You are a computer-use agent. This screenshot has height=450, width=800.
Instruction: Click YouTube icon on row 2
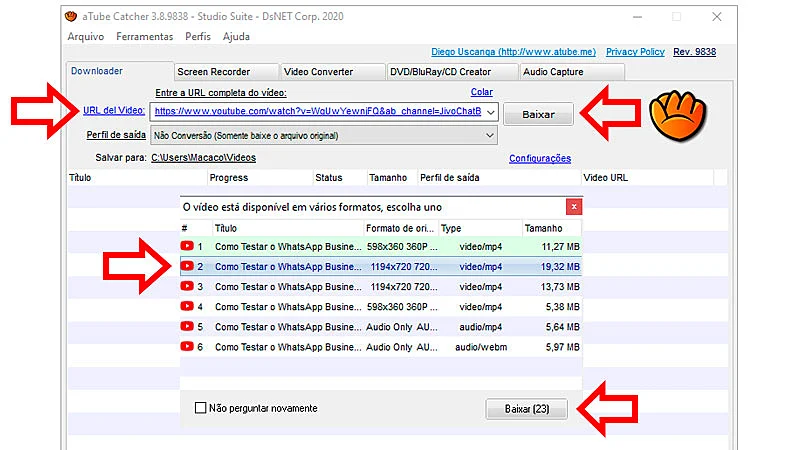[x=187, y=266]
